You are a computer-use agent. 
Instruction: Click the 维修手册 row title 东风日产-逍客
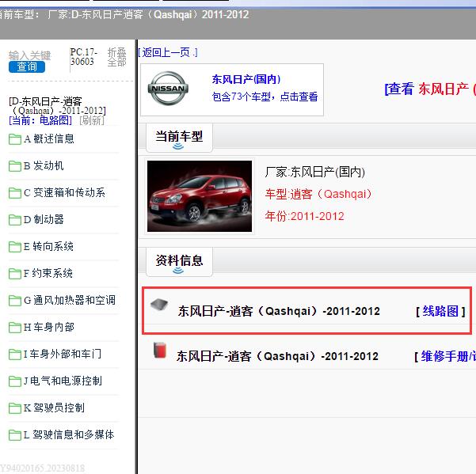point(277,356)
